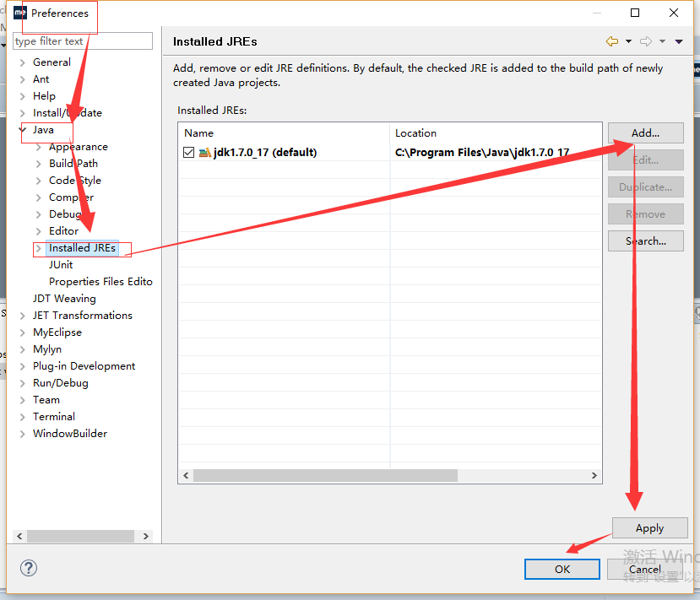The height and width of the screenshot is (600, 700).
Task: Select the Mylyn preference category
Action: pyautogui.click(x=47, y=349)
